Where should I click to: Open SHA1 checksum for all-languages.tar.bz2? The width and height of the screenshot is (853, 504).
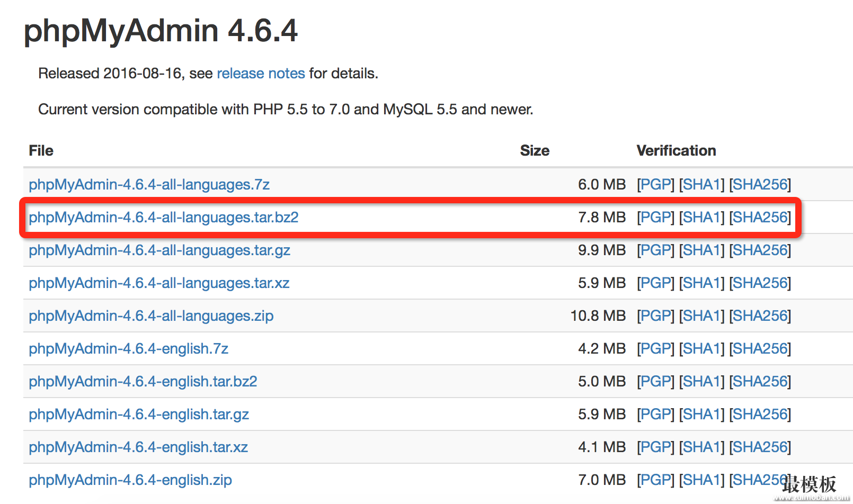701,217
